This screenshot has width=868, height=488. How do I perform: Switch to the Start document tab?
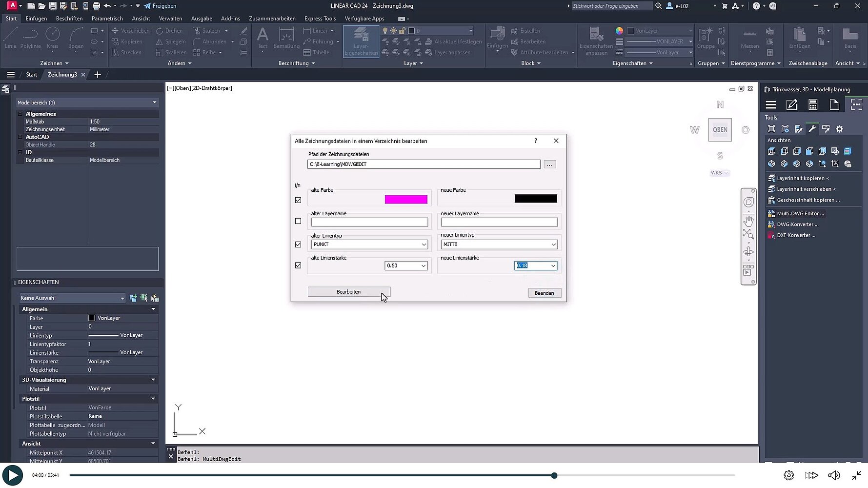32,75
